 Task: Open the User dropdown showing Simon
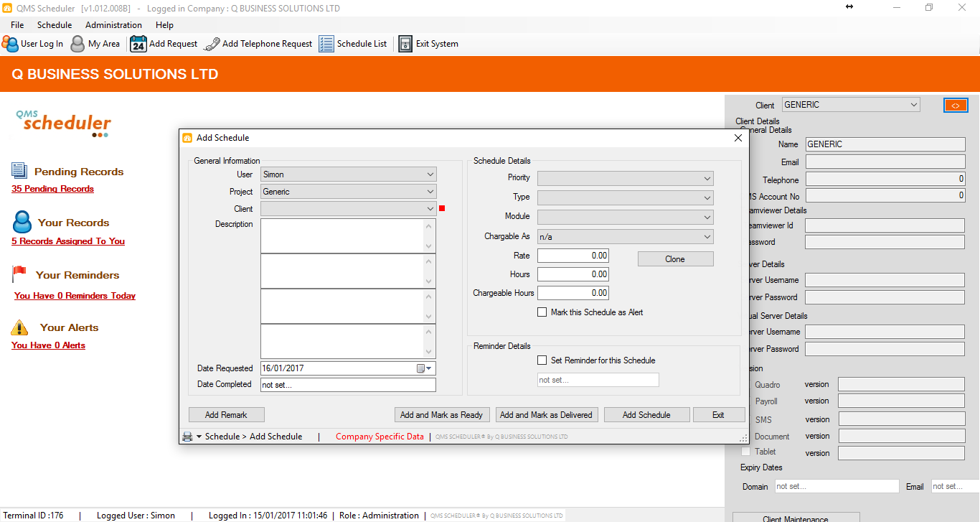[x=349, y=174]
